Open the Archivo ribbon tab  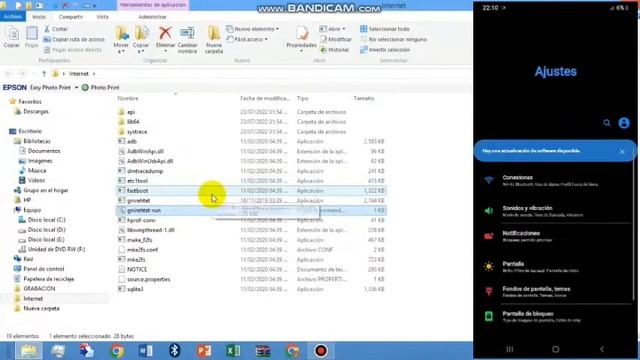coord(13,17)
